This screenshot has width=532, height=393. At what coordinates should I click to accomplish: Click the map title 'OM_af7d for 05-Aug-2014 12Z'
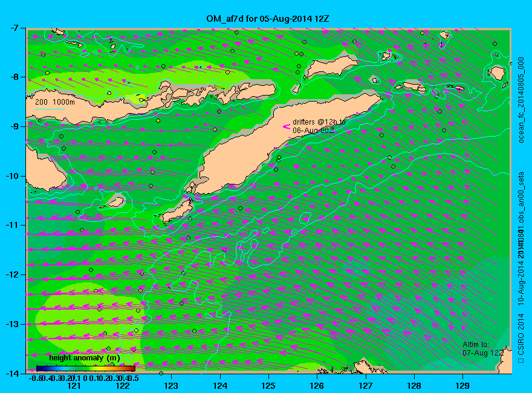[267, 18]
